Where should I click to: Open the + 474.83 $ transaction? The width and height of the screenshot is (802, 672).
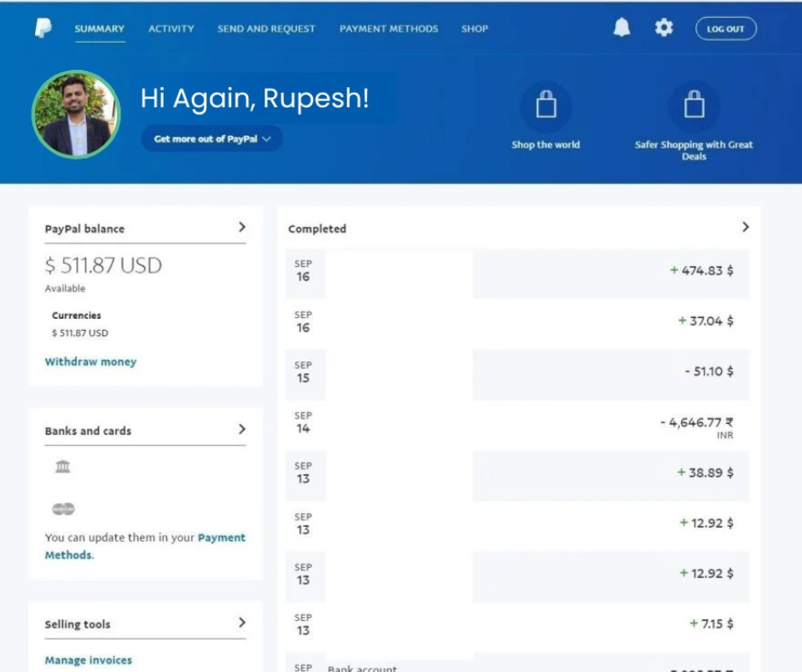click(x=517, y=274)
